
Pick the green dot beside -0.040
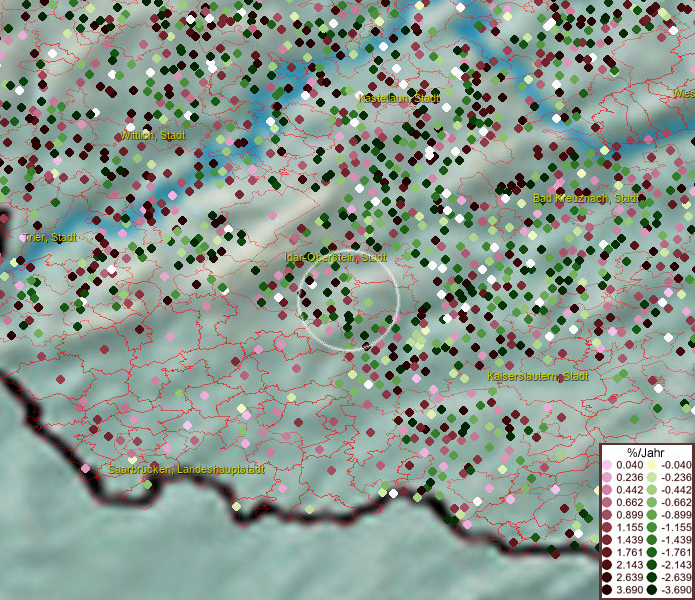click(652, 465)
